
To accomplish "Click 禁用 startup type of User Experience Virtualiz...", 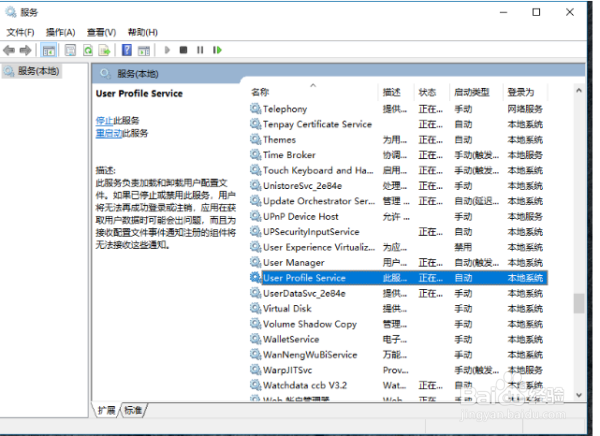I will tap(463, 247).
